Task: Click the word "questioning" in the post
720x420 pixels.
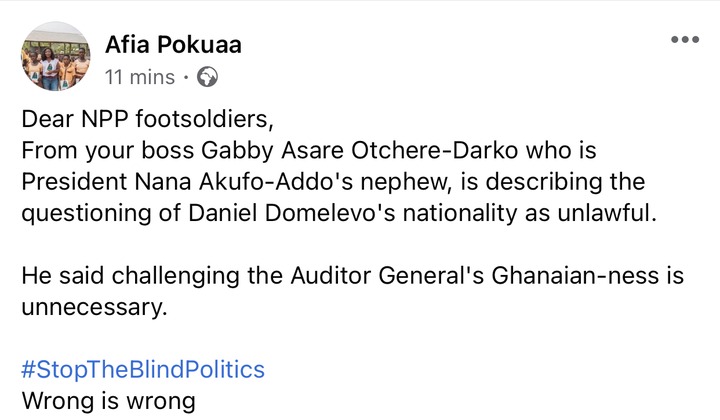Action: pos(86,214)
